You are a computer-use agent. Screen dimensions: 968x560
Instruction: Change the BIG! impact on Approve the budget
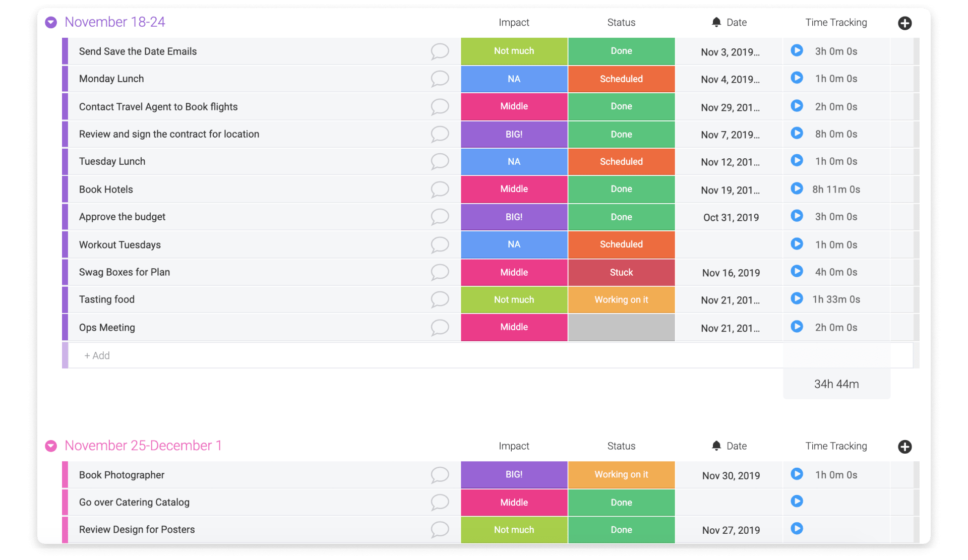pyautogui.click(x=514, y=217)
